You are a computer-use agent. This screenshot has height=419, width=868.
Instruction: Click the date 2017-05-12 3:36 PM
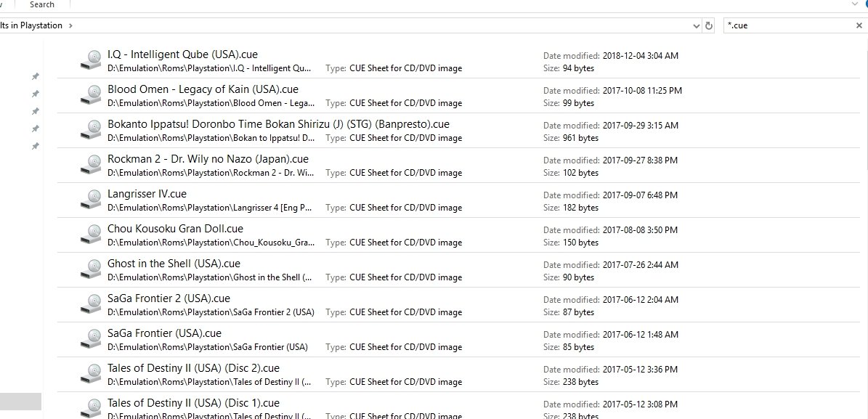(x=641, y=370)
